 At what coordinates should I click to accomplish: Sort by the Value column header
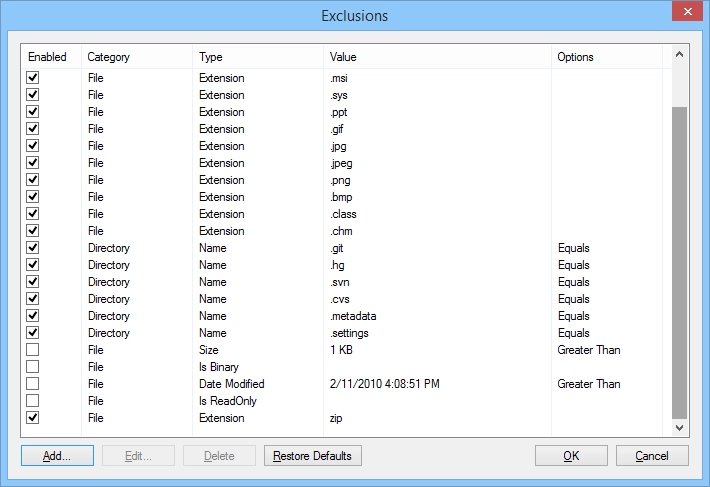pos(437,57)
